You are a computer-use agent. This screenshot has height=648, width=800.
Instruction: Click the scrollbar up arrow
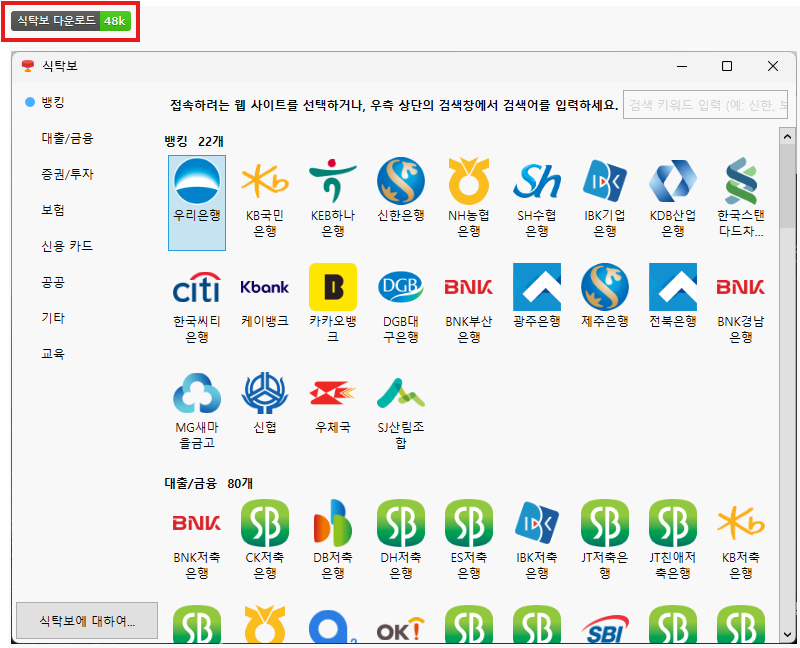coord(787,136)
